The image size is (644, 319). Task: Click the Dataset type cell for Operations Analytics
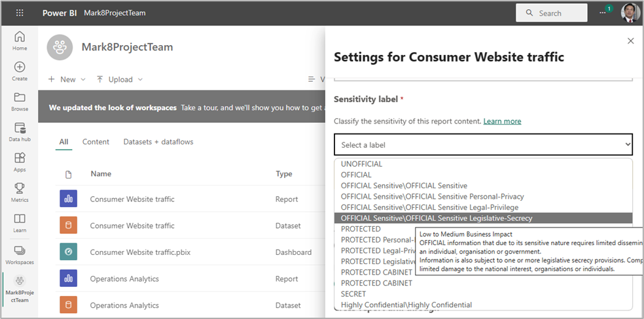pyautogui.click(x=288, y=305)
